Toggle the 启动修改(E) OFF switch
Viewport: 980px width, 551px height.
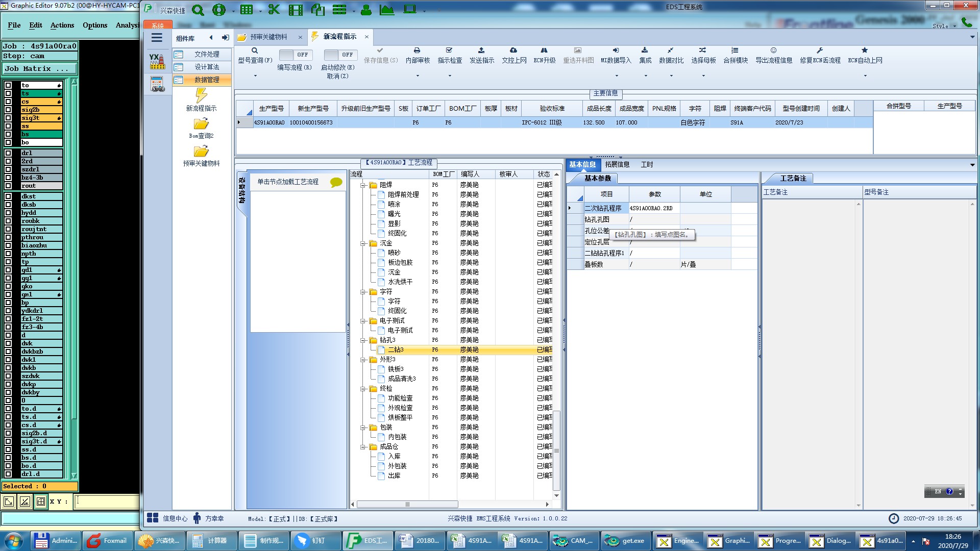tap(340, 55)
